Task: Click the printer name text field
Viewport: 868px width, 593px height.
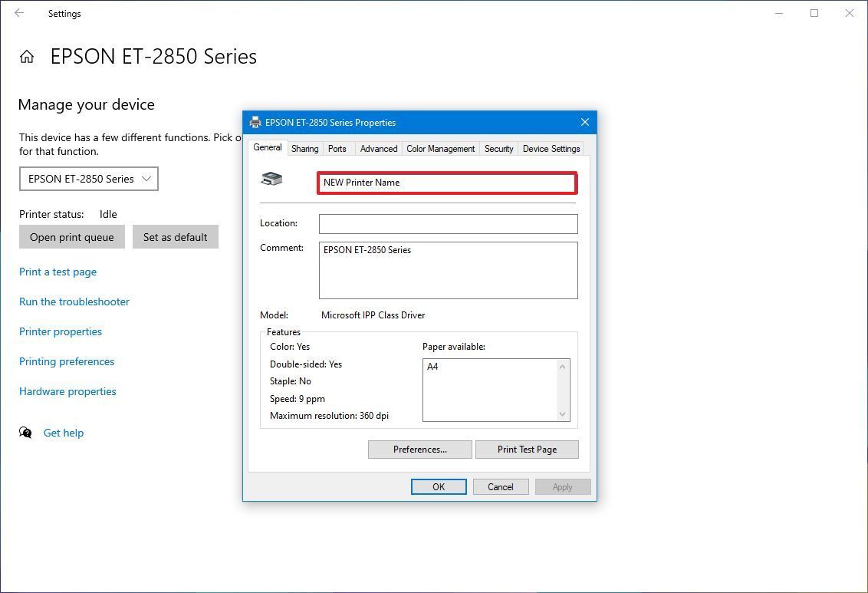Action: click(447, 183)
